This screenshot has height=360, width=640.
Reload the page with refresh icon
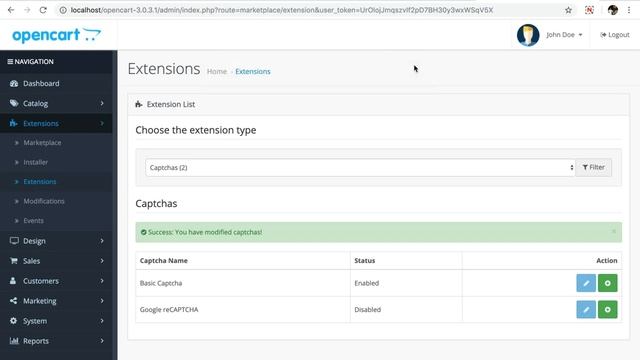pos(43,10)
